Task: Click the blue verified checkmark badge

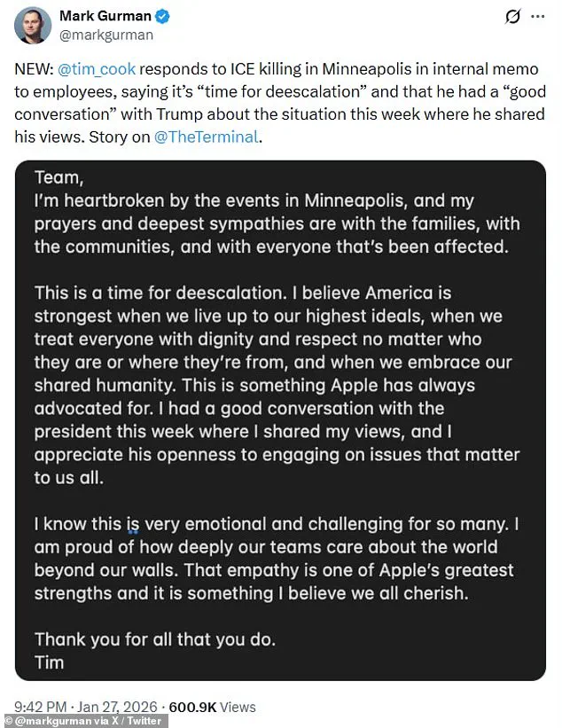Action: (164, 17)
